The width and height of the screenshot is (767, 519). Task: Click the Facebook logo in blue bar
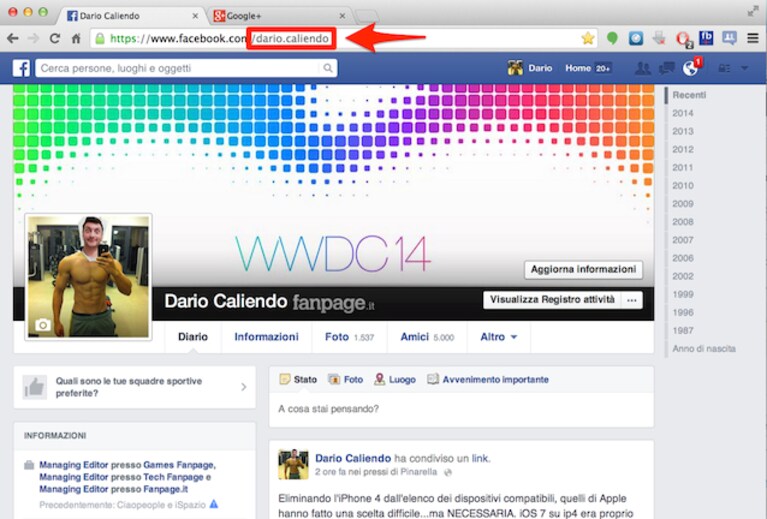pyautogui.click(x=21, y=68)
